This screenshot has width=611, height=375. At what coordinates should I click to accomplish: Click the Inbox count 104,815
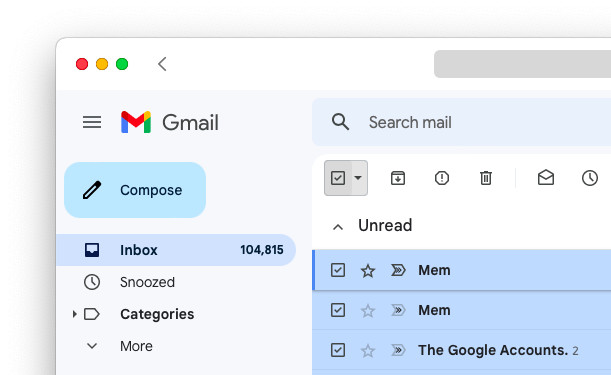[262, 250]
